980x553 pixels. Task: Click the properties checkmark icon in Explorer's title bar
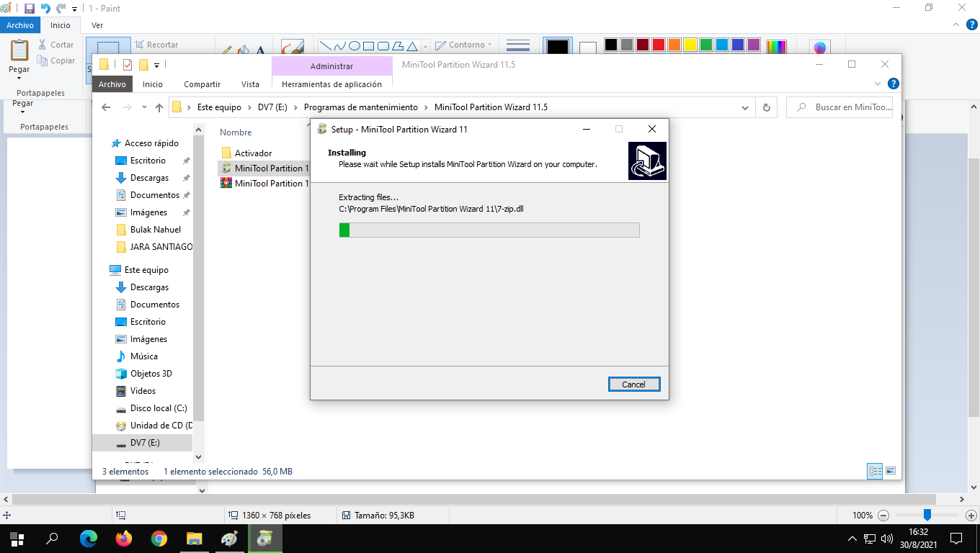128,65
